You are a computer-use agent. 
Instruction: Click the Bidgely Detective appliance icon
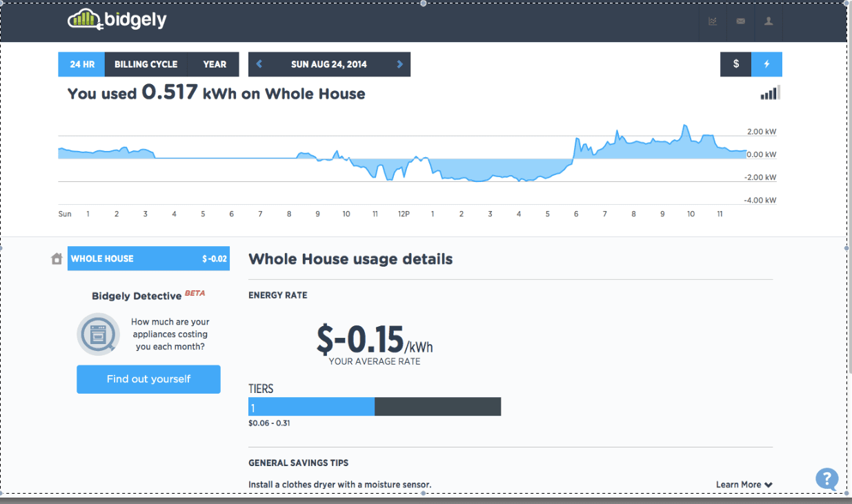point(99,334)
